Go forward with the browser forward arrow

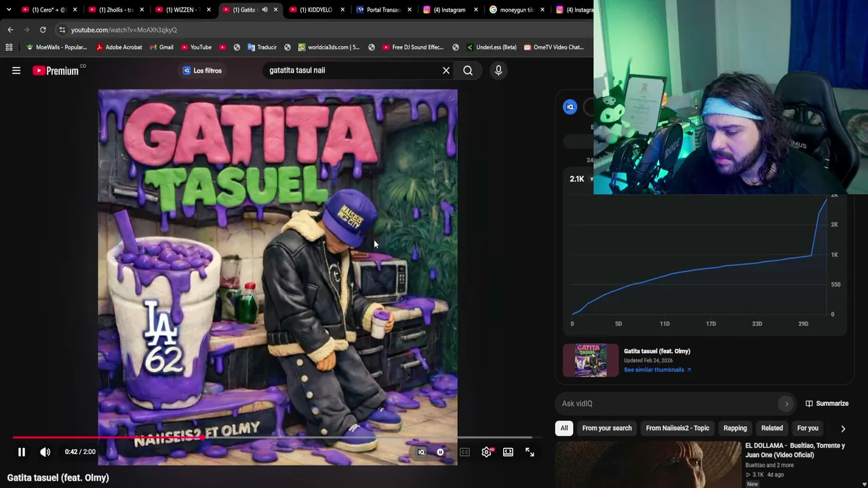[26, 30]
